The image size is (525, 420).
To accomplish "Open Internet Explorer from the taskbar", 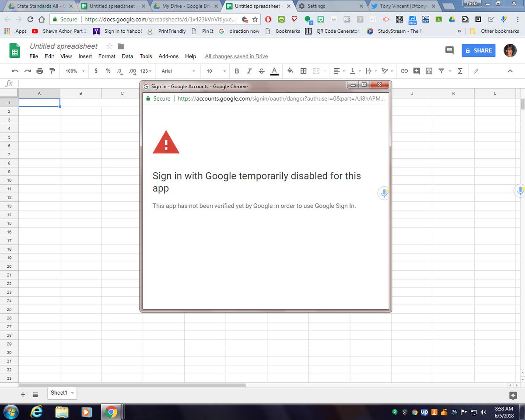I will coord(37,412).
